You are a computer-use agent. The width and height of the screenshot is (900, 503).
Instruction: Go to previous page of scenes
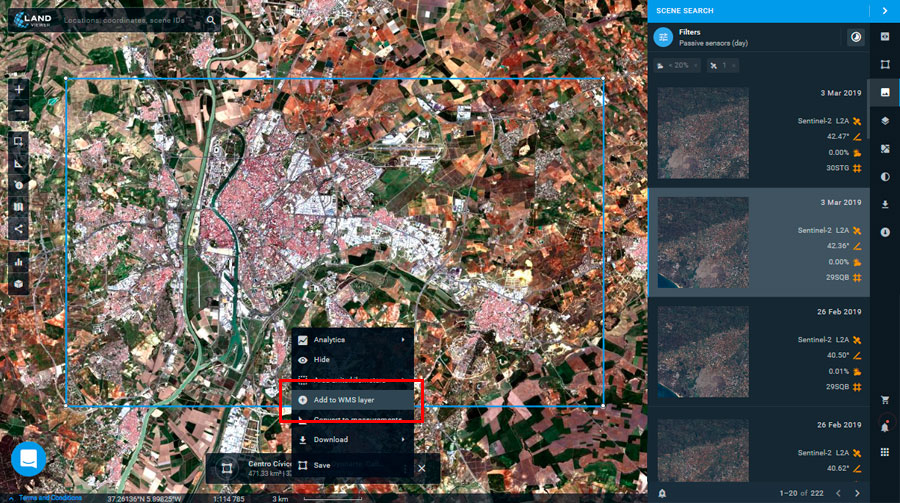coord(838,493)
